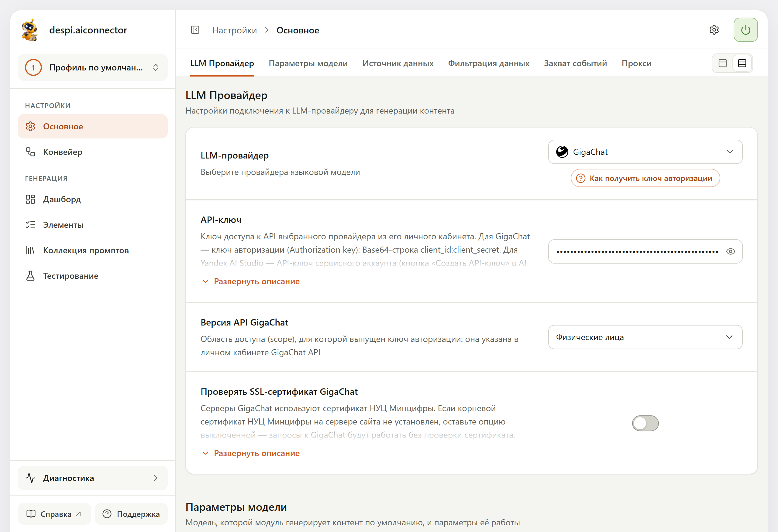
Task: Switch to Параметры модели tab
Action: (308, 63)
